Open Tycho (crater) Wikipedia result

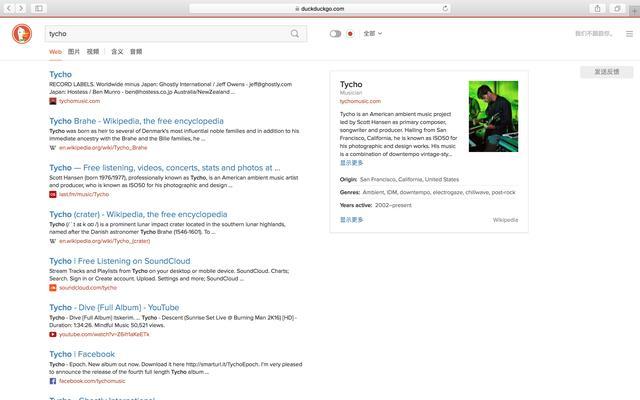coord(138,214)
